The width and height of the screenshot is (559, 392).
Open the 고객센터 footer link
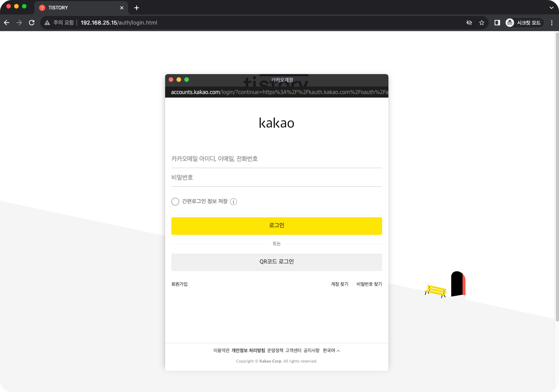click(x=293, y=351)
